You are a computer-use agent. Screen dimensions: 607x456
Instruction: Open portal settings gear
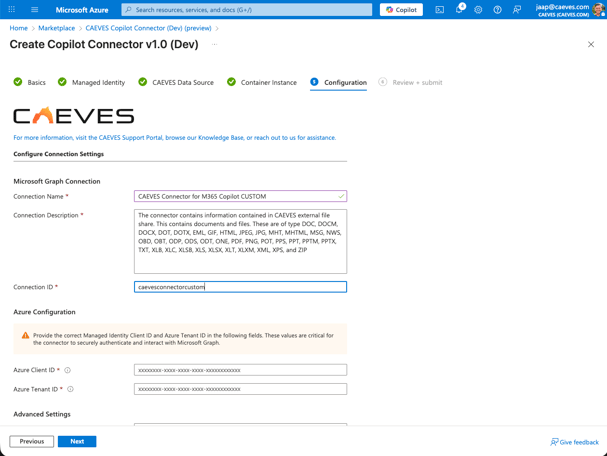point(478,10)
